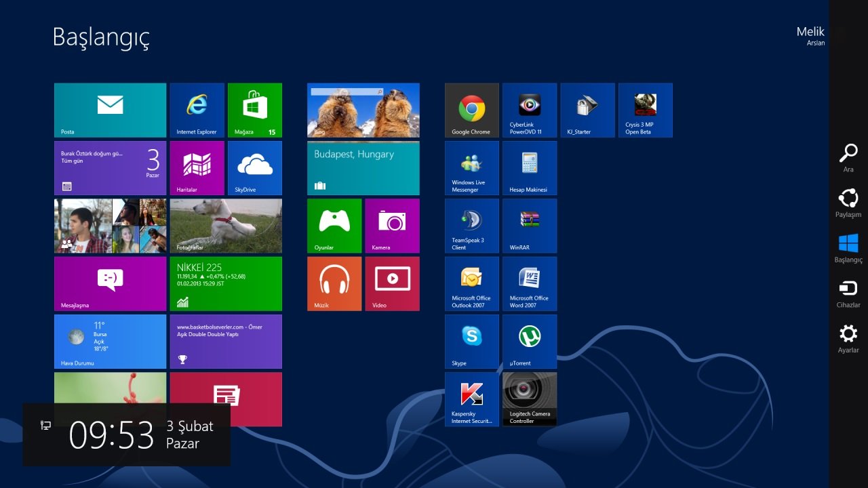868x488 pixels.
Task: Open the Ara search charm
Action: point(848,158)
